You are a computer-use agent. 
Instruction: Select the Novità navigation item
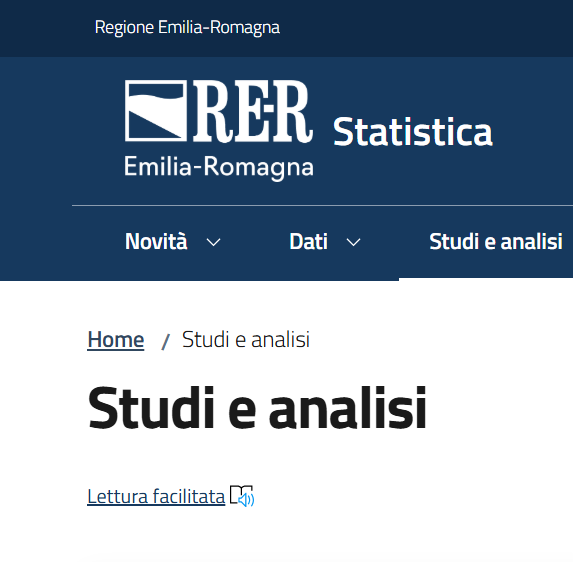156,242
